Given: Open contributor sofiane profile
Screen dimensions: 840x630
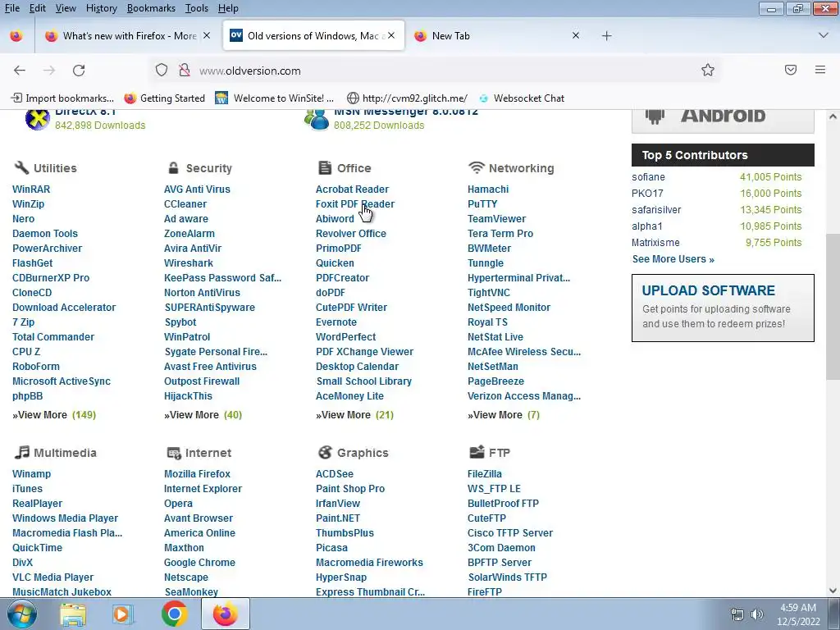Looking at the screenshot, I should (648, 177).
